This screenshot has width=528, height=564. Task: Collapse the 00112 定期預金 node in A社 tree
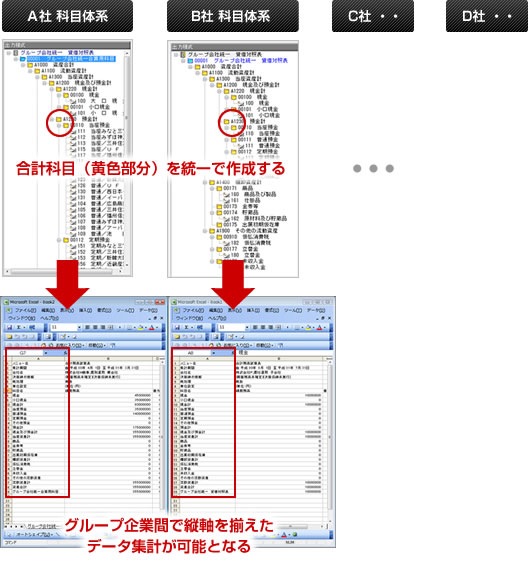[x=59, y=240]
